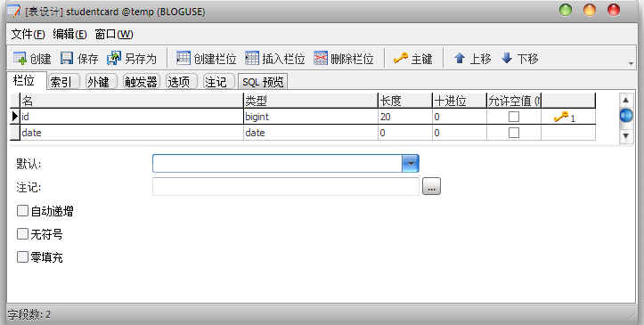
Task: Select the id row indicator arrow
Action: [x=15, y=117]
